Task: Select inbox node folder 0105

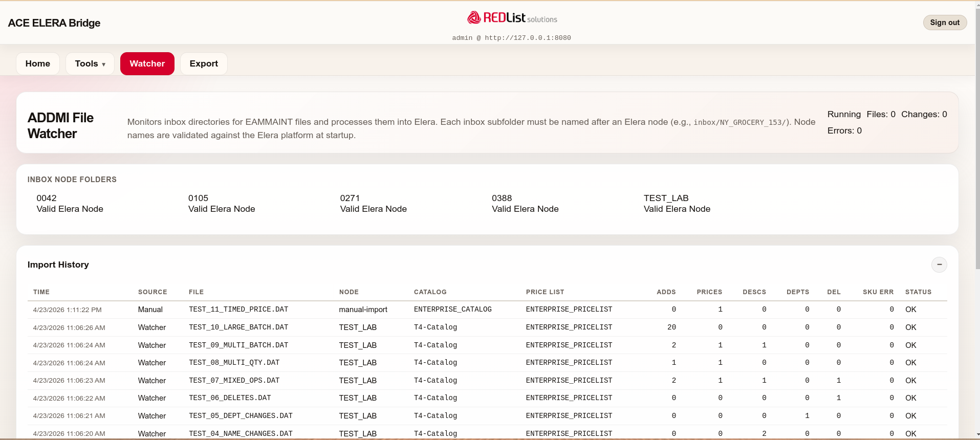Action: (x=222, y=204)
